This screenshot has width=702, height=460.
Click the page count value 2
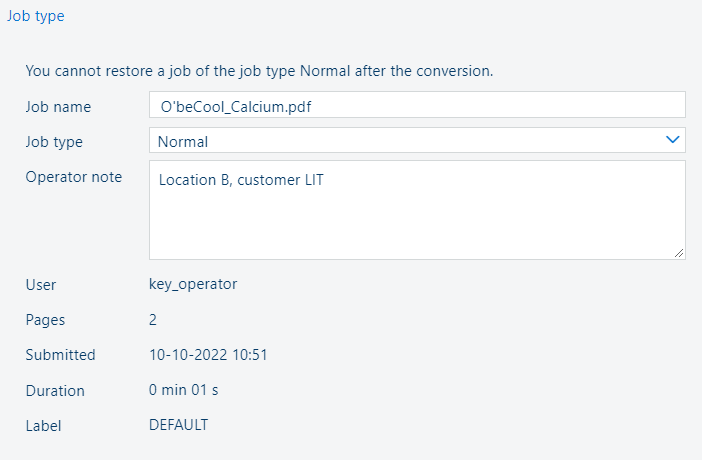click(153, 320)
